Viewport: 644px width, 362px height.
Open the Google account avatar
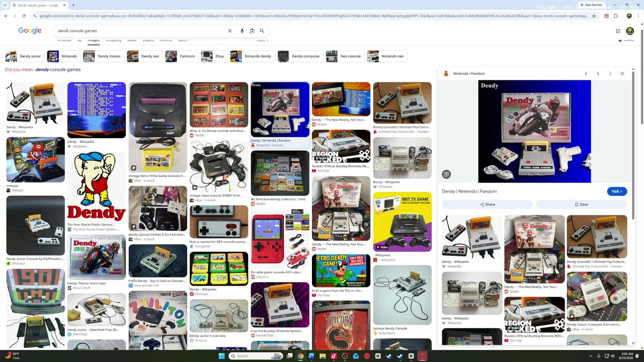pyautogui.click(x=630, y=31)
